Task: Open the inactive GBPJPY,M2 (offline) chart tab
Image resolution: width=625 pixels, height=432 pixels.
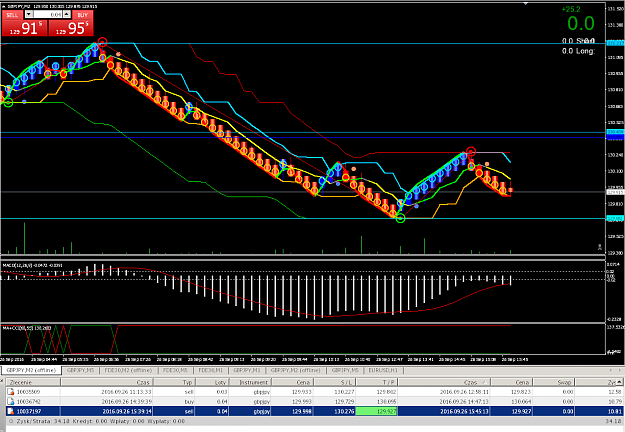Action: [295, 370]
